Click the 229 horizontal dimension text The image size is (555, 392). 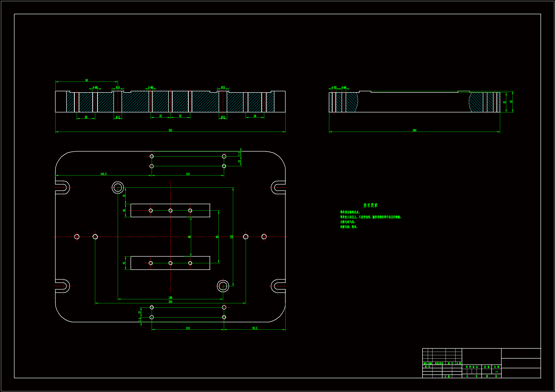tap(170, 302)
